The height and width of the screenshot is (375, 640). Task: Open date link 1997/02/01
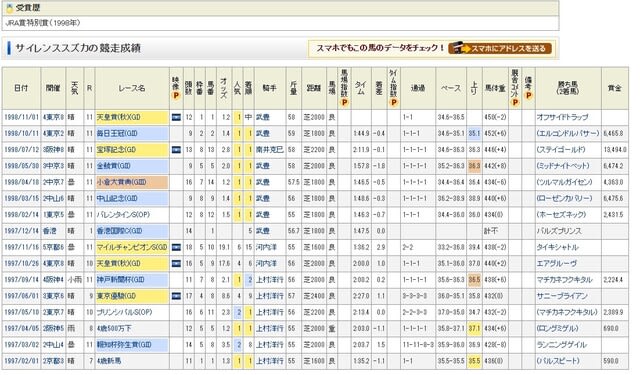[21, 361]
